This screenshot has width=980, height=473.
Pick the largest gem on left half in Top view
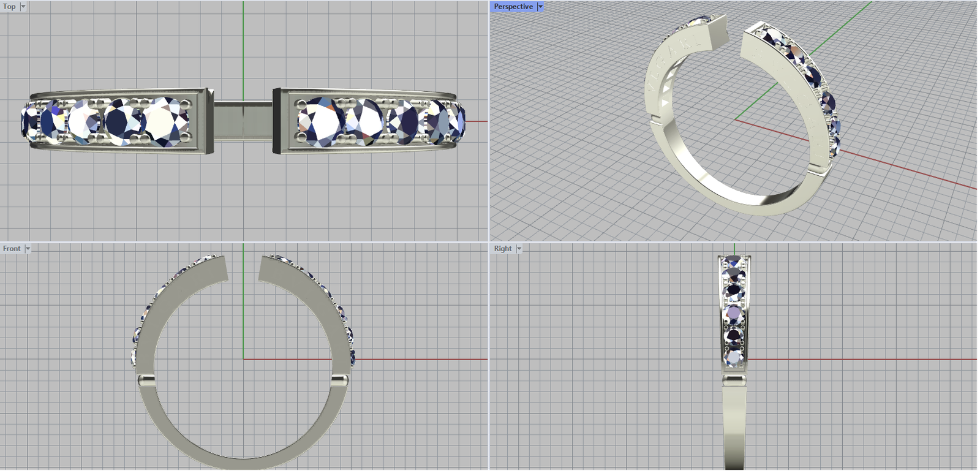click(x=167, y=121)
